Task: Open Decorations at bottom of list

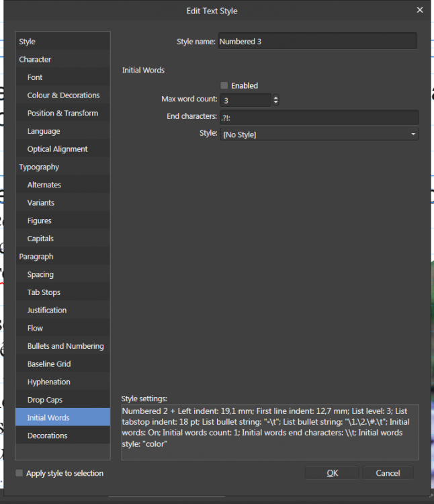Action: 47,435
